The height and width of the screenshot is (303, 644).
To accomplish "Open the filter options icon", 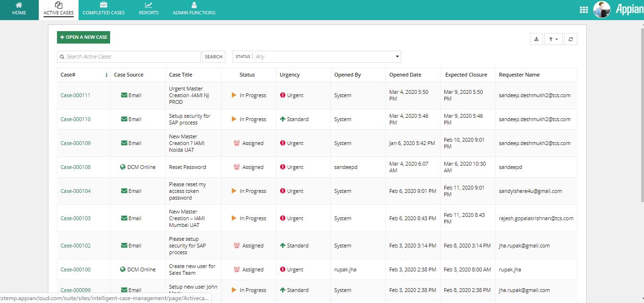I will 552,39.
